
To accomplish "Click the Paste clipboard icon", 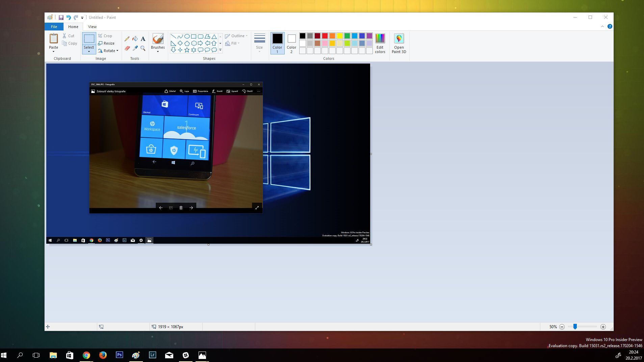I will tap(53, 39).
